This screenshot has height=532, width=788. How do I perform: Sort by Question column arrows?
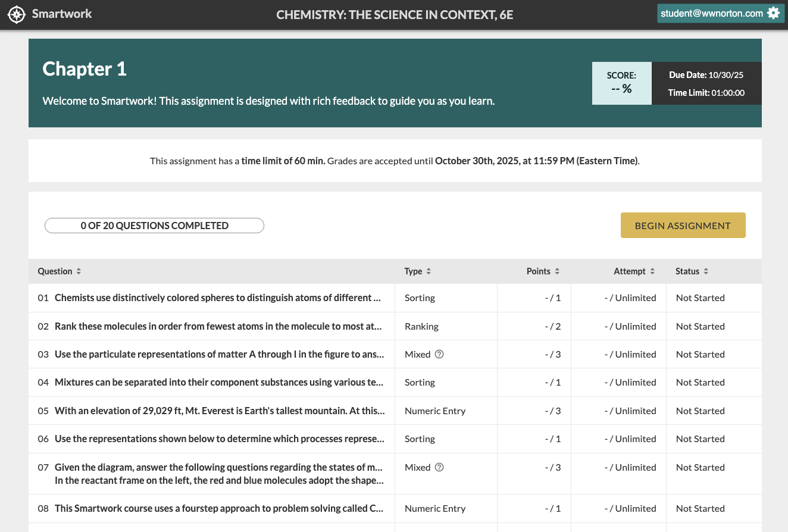click(x=79, y=271)
